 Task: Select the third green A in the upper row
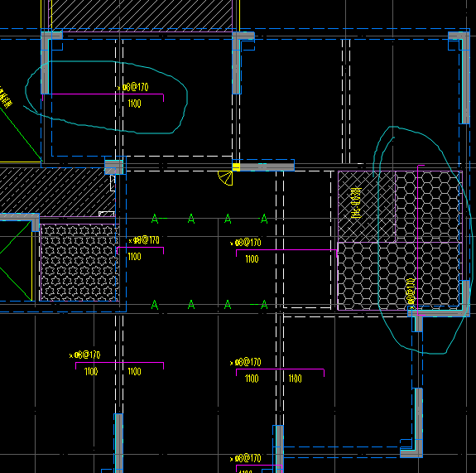[x=228, y=219]
